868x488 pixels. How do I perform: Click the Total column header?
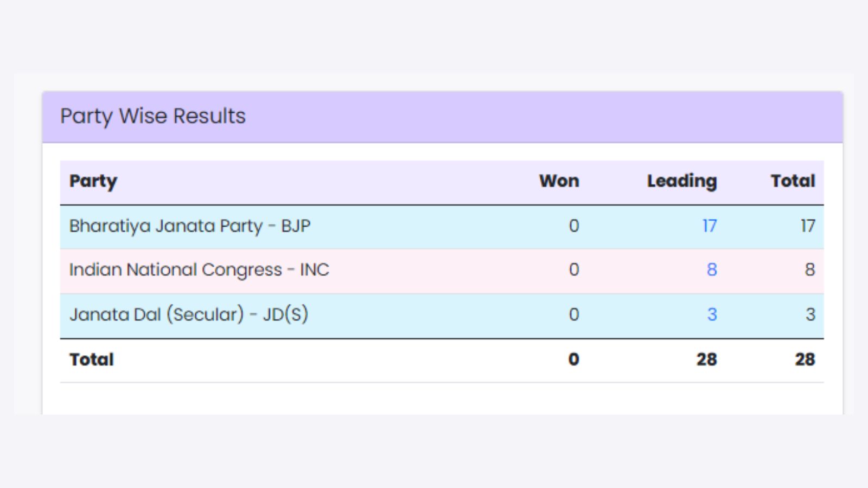(793, 181)
